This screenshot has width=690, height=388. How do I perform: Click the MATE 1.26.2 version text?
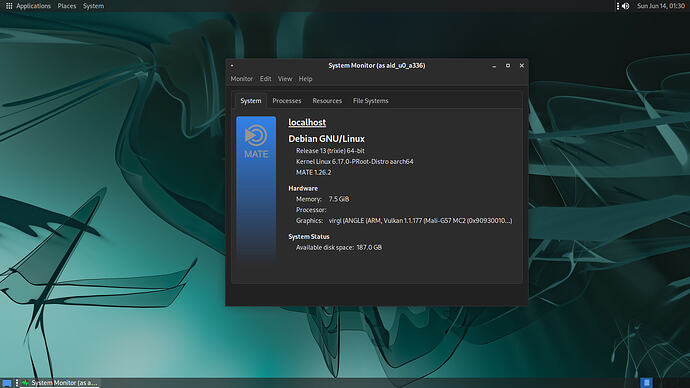[x=313, y=172]
